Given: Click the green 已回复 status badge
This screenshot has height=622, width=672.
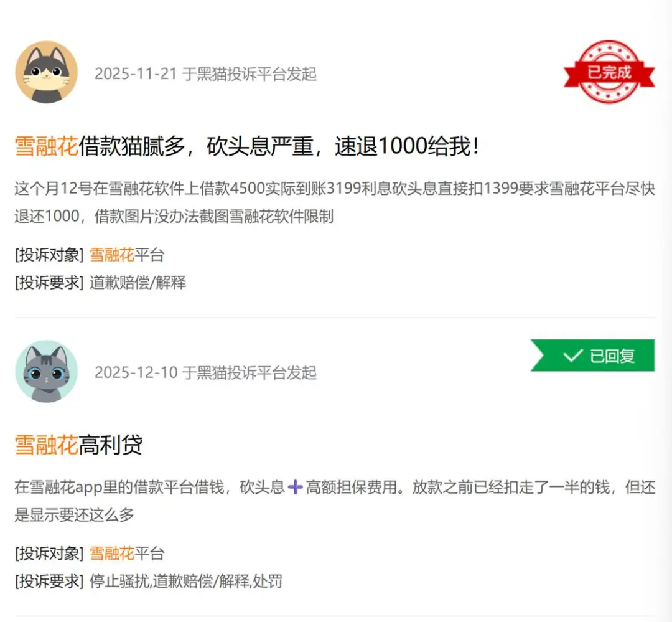Looking at the screenshot, I should click(592, 355).
